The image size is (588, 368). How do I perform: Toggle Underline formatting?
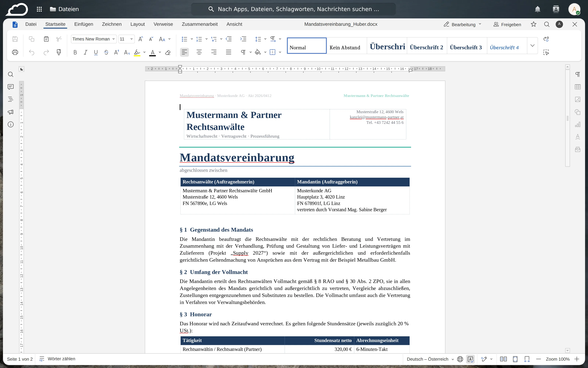point(96,52)
